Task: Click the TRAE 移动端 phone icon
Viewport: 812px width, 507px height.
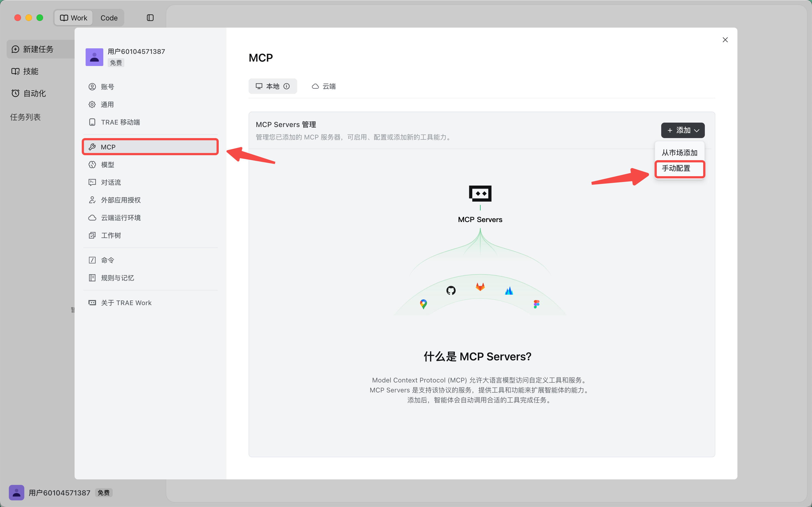Action: point(92,122)
